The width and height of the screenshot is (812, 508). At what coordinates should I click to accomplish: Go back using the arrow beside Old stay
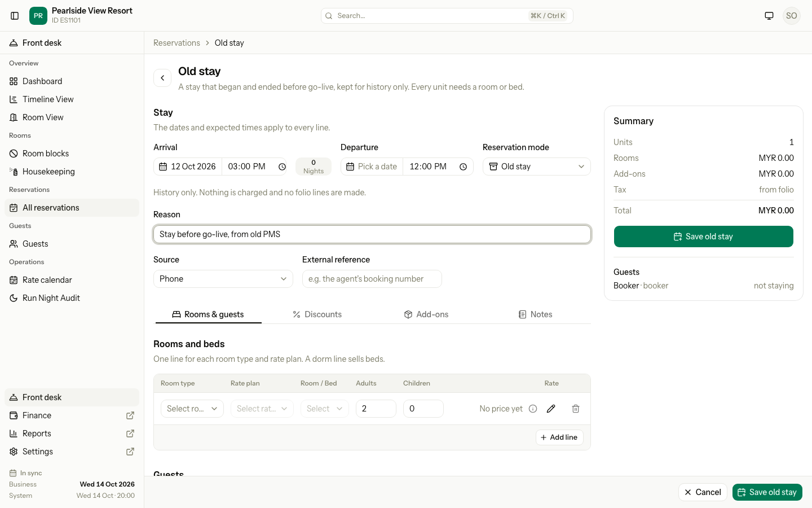click(x=162, y=78)
